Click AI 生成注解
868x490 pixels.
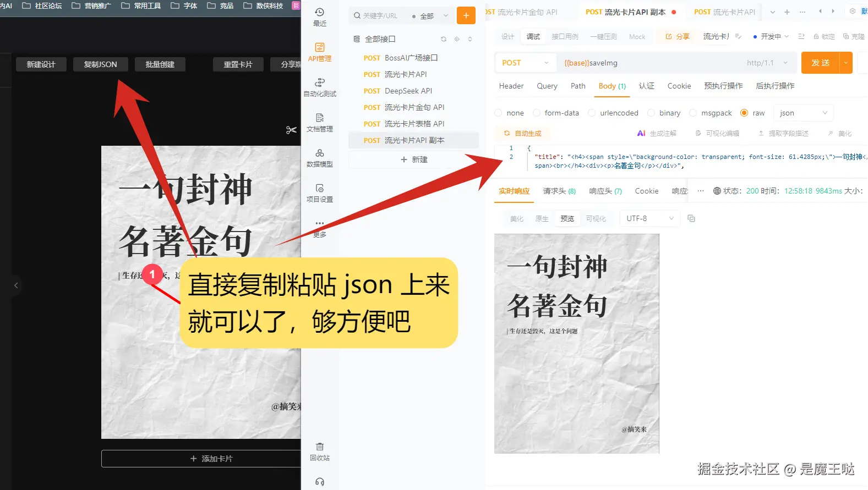(657, 133)
